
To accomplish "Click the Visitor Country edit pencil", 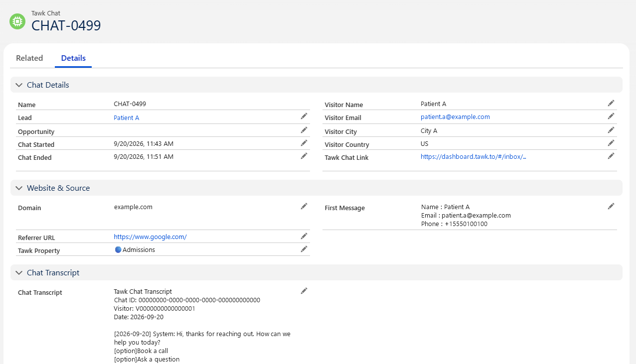I will pos(611,143).
